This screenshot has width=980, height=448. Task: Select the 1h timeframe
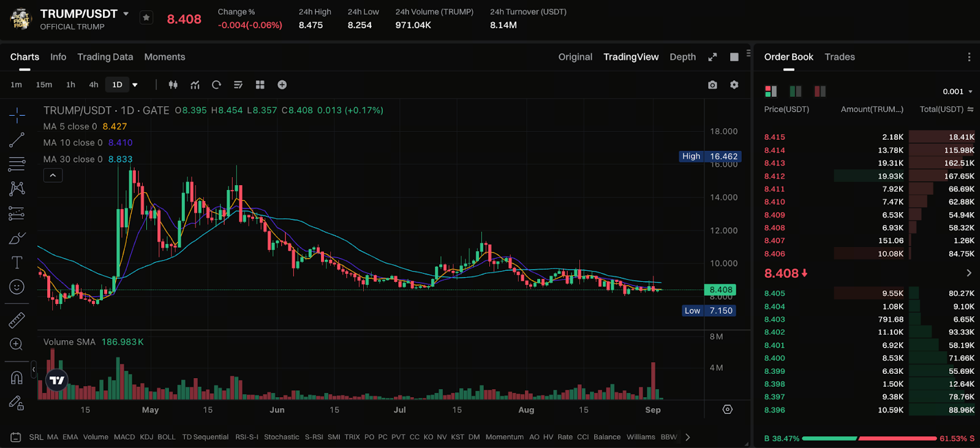click(x=70, y=85)
